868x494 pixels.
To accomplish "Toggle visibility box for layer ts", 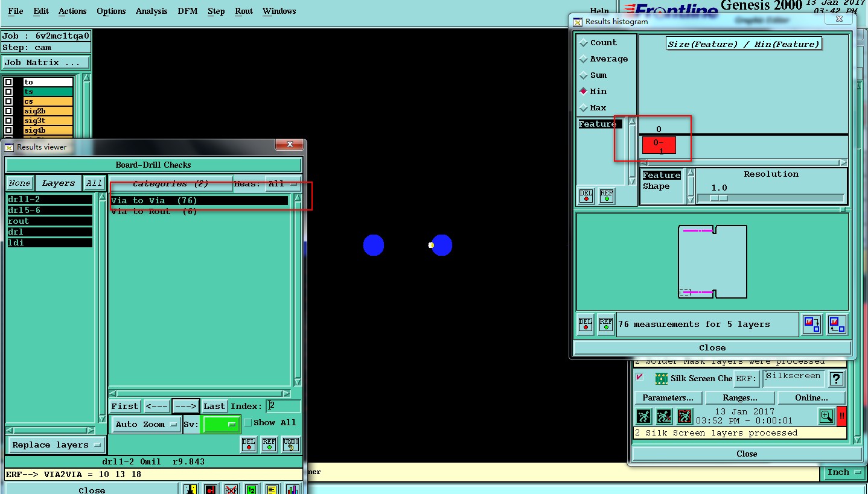I will pyautogui.click(x=8, y=92).
